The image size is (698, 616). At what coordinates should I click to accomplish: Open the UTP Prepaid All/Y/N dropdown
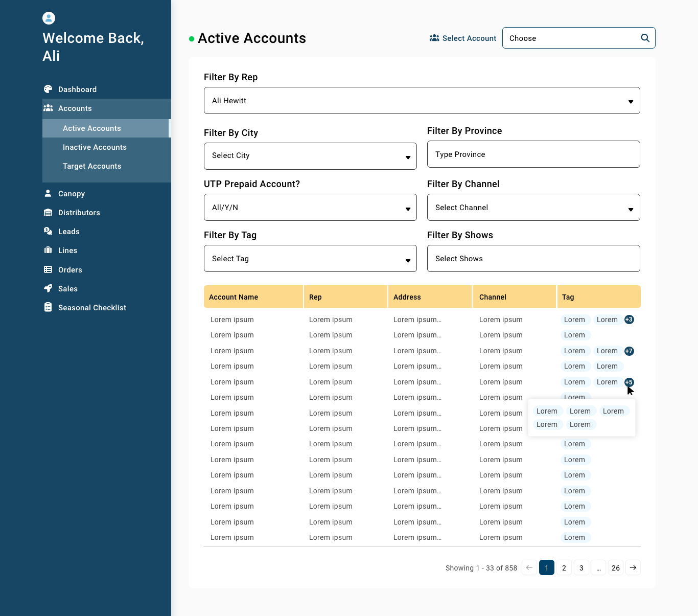tap(310, 207)
